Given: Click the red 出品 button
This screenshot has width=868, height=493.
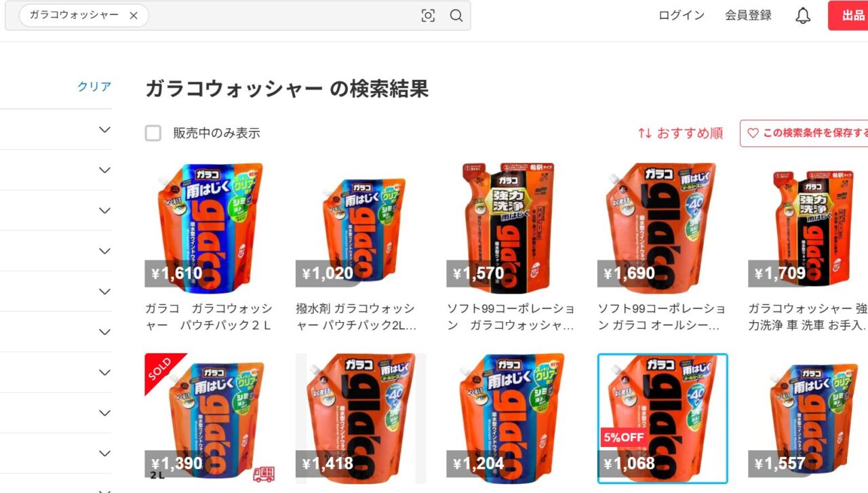Looking at the screenshot, I should click(848, 16).
